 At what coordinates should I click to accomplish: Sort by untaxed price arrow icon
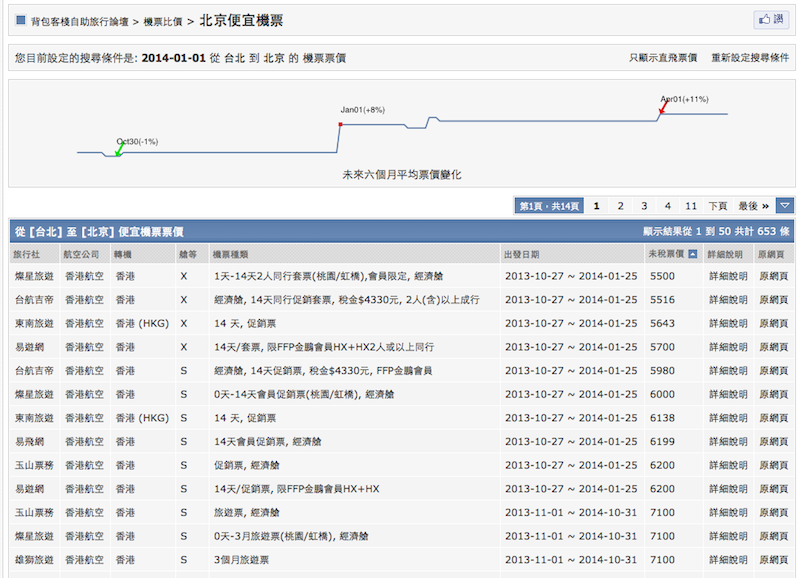click(692, 254)
